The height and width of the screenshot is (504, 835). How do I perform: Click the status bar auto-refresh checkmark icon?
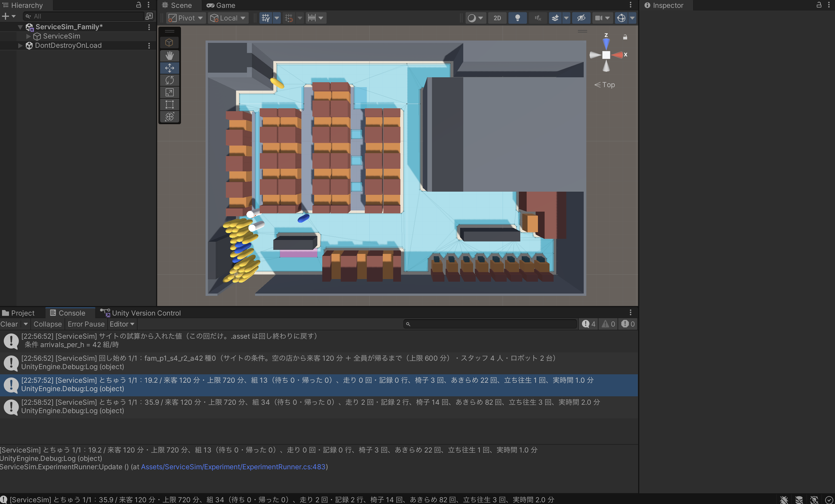click(829, 500)
